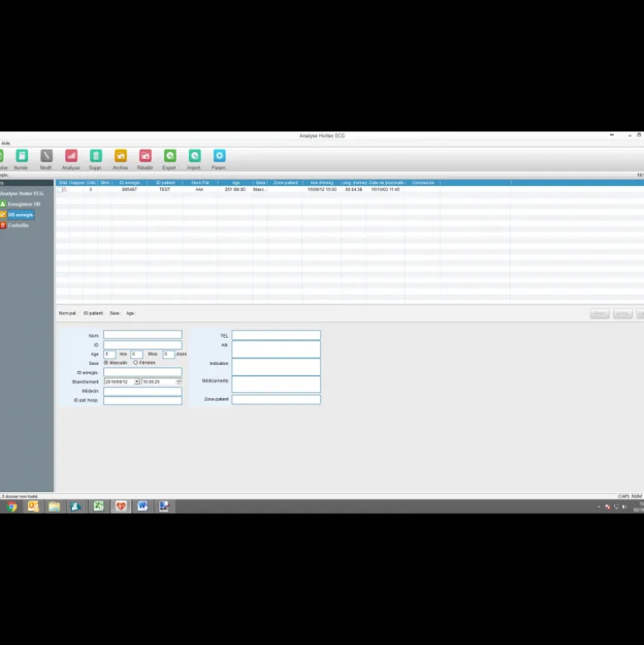The height and width of the screenshot is (645, 644).
Task: Launch the Analyser chart icon
Action: pyautogui.click(x=71, y=156)
